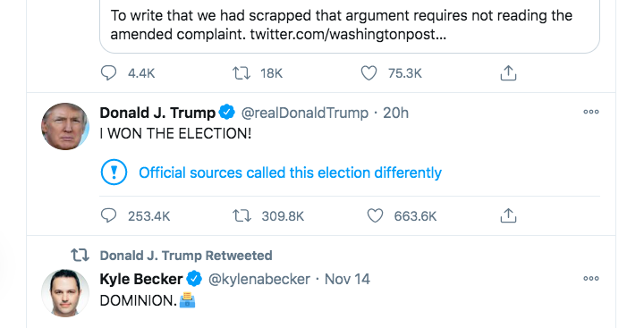The image size is (644, 328).
Task: Like the tweet with 75.3K likes
Action: (369, 73)
